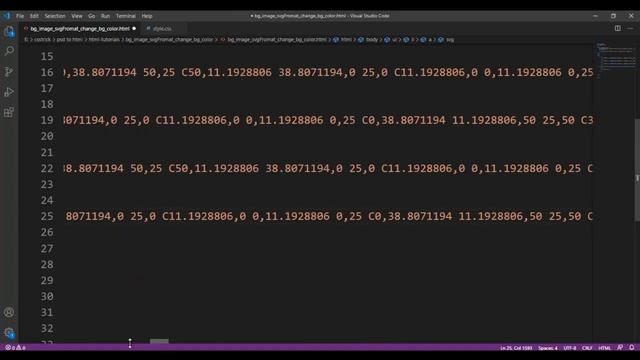The height and width of the screenshot is (360, 640).
Task: Open the Run and Debug view
Action: [x=9, y=92]
